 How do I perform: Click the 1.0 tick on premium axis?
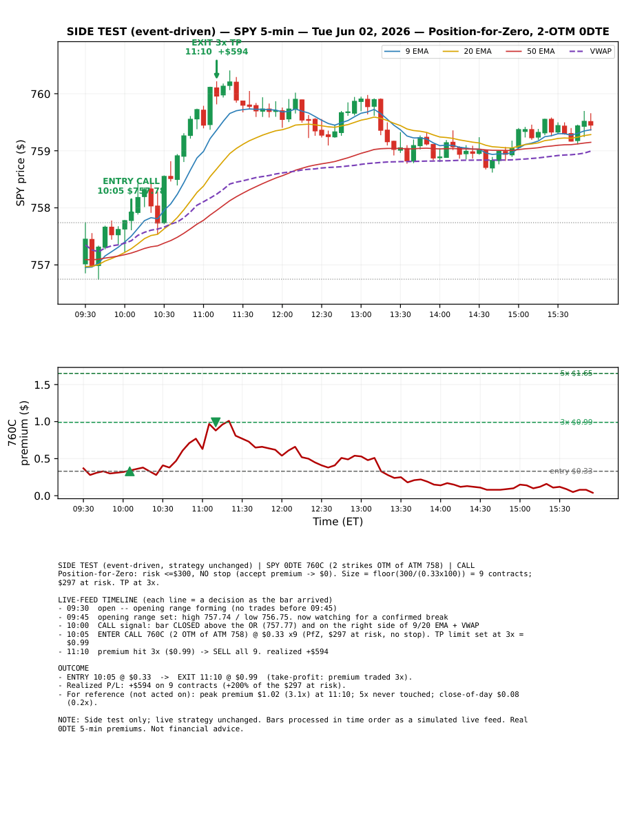[43, 422]
